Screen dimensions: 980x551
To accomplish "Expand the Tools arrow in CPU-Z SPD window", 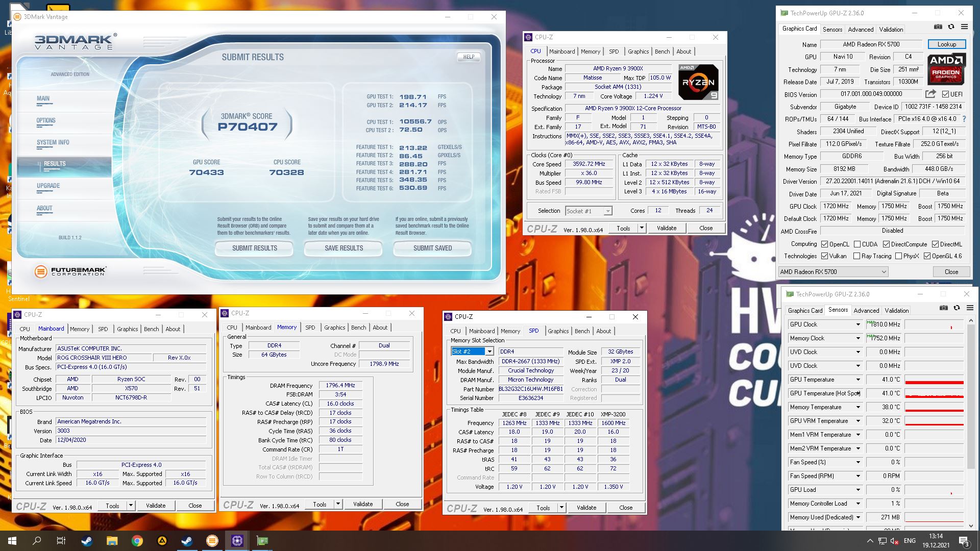I will [561, 508].
